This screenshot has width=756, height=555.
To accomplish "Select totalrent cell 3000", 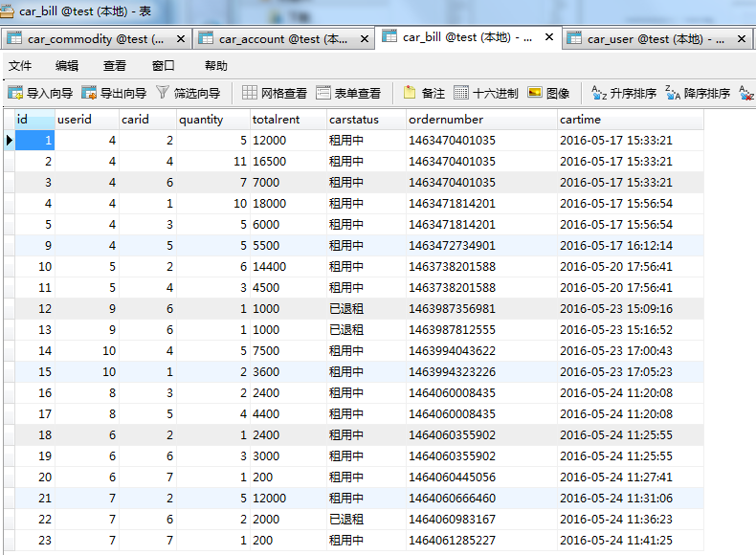I will [x=288, y=456].
